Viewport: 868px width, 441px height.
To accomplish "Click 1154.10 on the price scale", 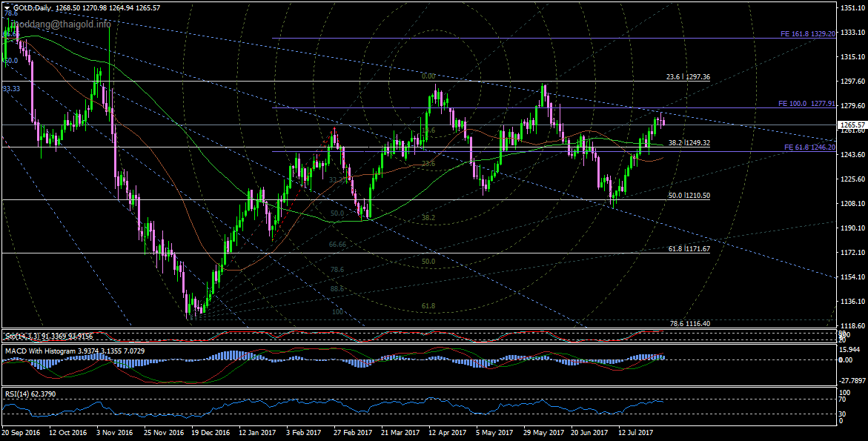I will click(x=852, y=277).
